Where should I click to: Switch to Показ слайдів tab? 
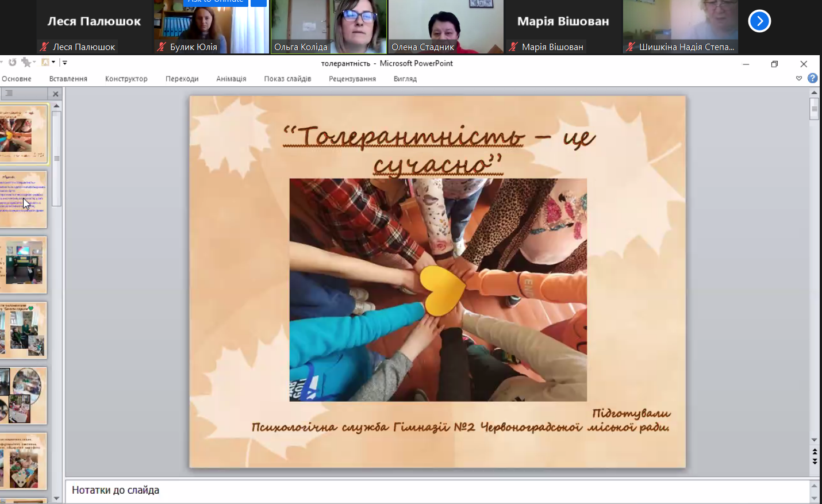(x=287, y=79)
